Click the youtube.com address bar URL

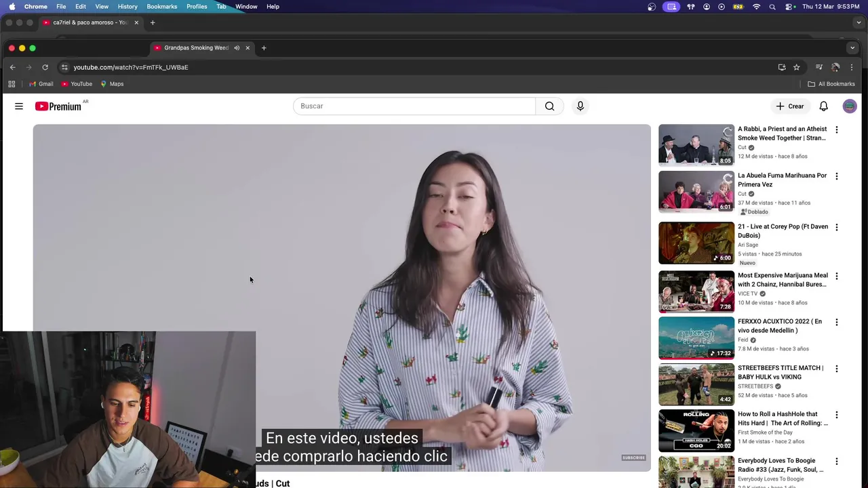(x=131, y=67)
